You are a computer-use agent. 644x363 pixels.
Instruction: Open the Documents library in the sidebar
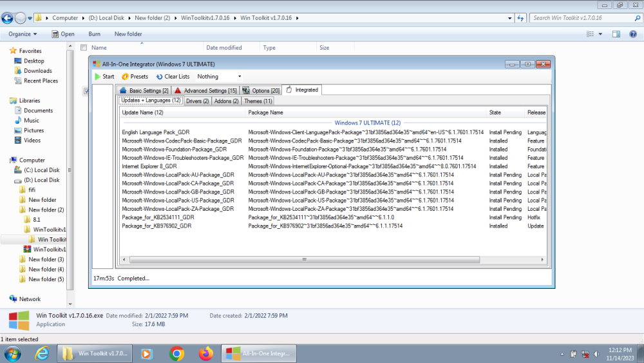[33, 111]
